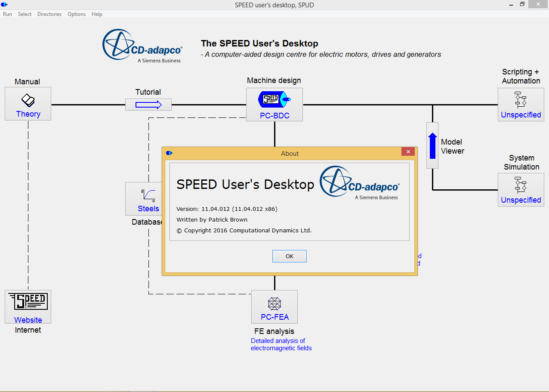The width and height of the screenshot is (549, 392).
Task: Click the computer-aided design centre subtitle
Action: click(321, 55)
